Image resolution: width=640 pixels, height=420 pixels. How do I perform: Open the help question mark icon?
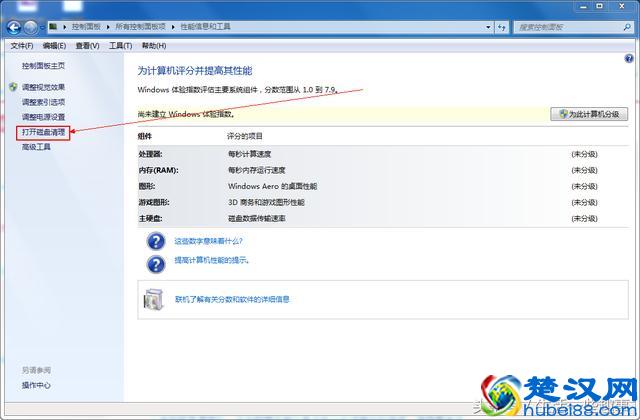[x=629, y=59]
